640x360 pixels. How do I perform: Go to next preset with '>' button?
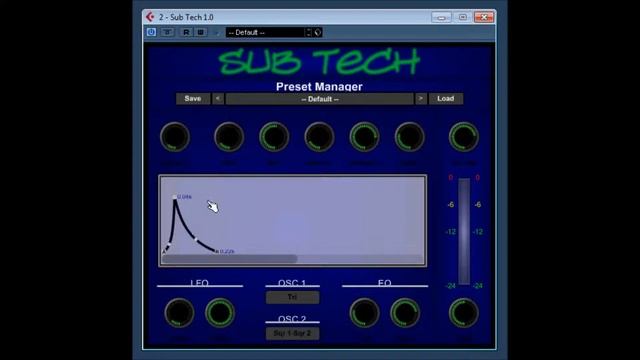coord(421,98)
